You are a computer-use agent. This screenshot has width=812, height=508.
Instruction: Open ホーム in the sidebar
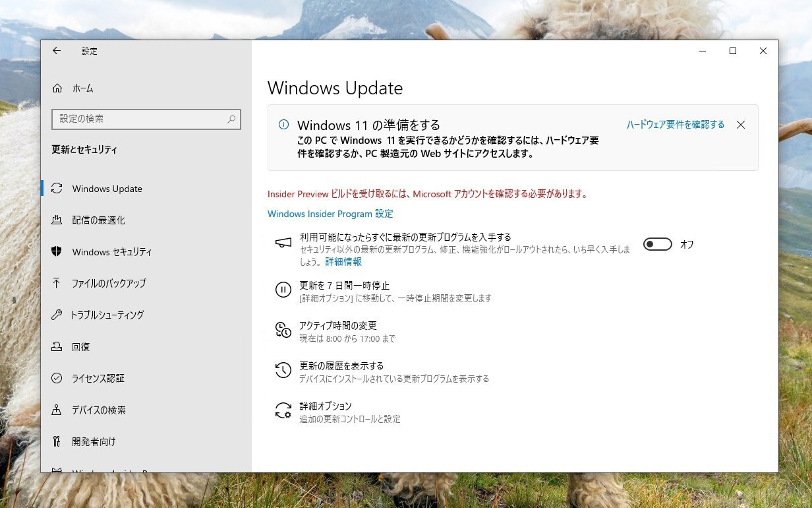tap(145, 88)
